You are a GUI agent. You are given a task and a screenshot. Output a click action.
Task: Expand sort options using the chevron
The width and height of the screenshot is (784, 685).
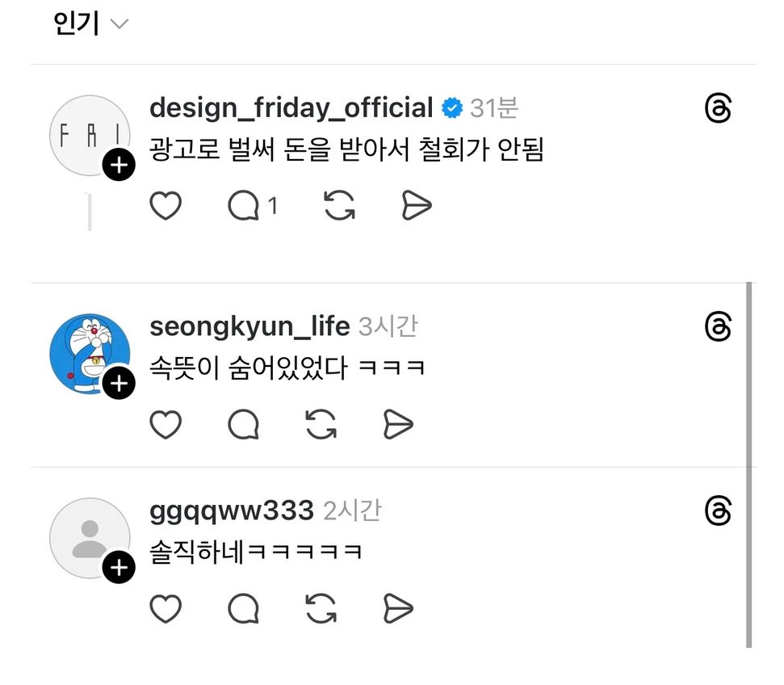pyautogui.click(x=118, y=25)
